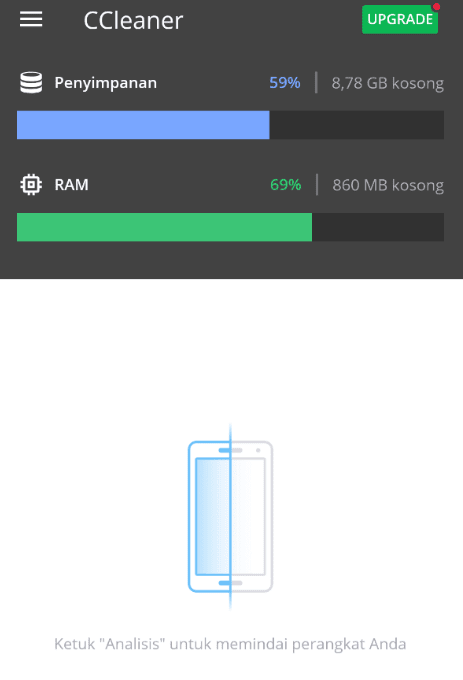
Task: Tap the vertical scan line on phone graphic
Action: pos(230,517)
